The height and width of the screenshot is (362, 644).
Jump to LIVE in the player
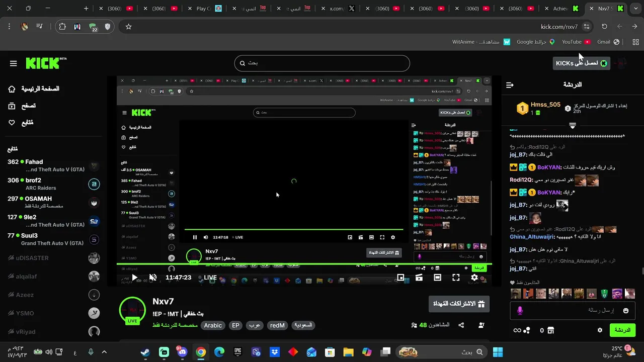tap(207, 278)
